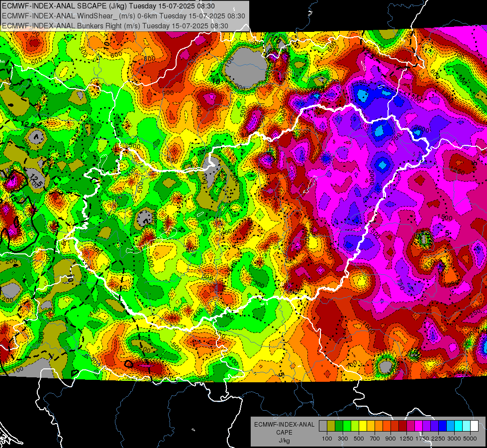Click the 900 legend tick value
The height and width of the screenshot is (448, 487).
[x=390, y=439]
